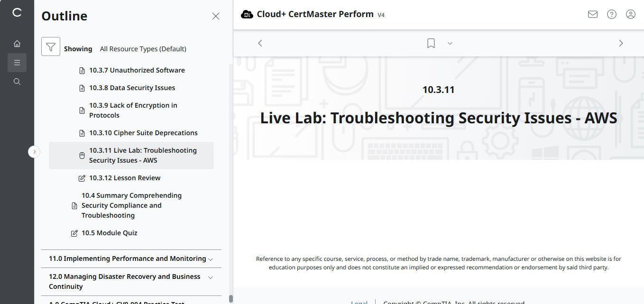The height and width of the screenshot is (304, 644).
Task: Click the Cloud+ CertMaster Perform cloud logo
Action: click(x=247, y=14)
